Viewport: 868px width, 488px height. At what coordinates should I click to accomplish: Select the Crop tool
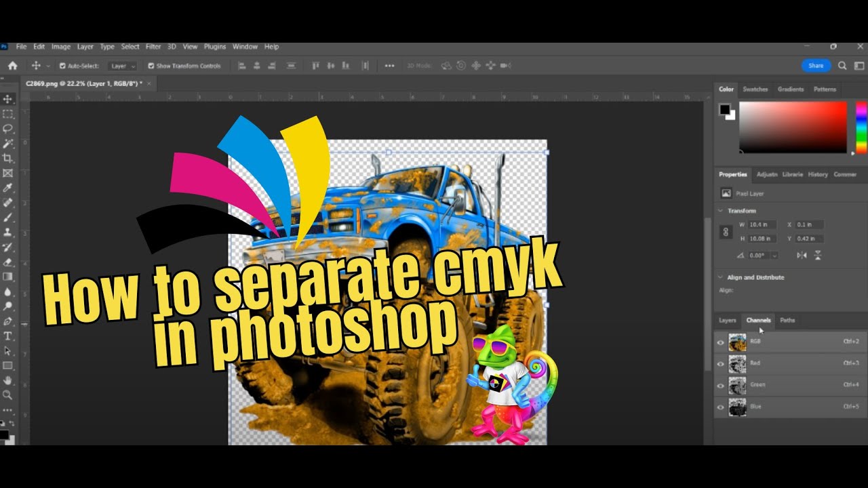pos(8,158)
